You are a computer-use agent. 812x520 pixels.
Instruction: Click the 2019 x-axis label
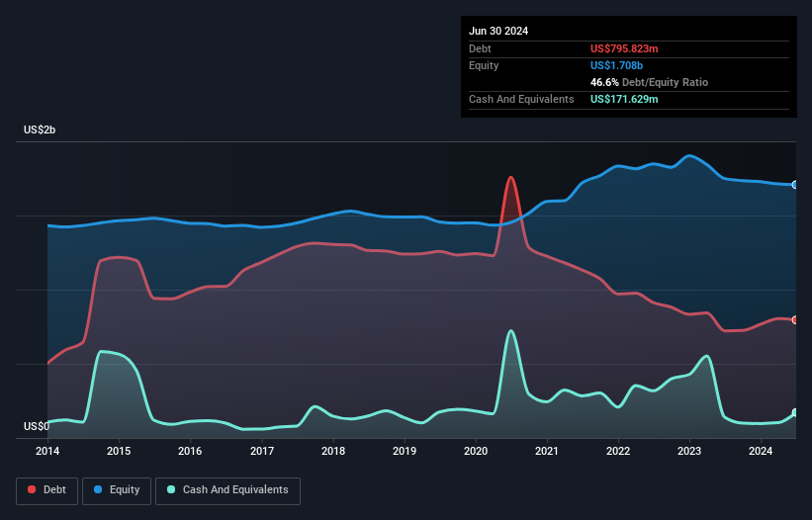click(405, 451)
